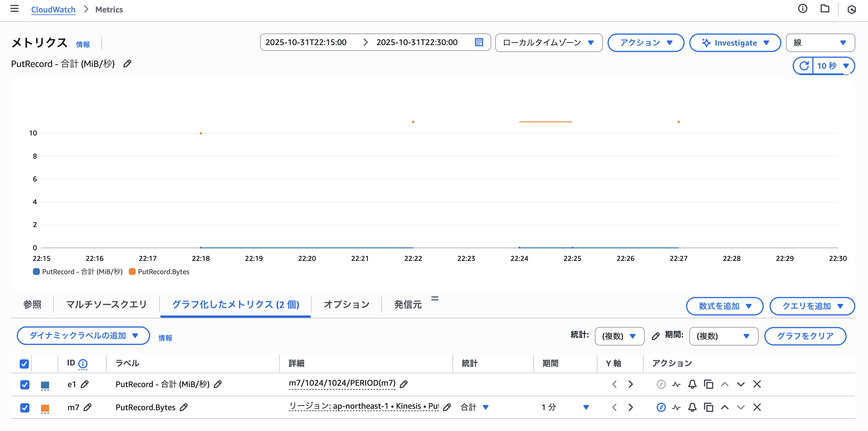This screenshot has width=868, height=431.
Task: Open the hamburger navigation menu
Action: click(x=14, y=9)
